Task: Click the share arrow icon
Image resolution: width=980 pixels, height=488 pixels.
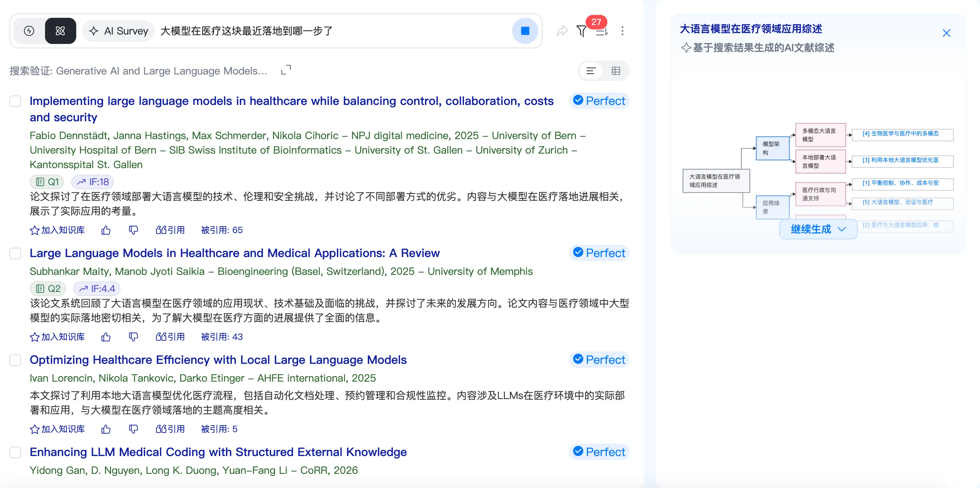Action: (x=562, y=31)
